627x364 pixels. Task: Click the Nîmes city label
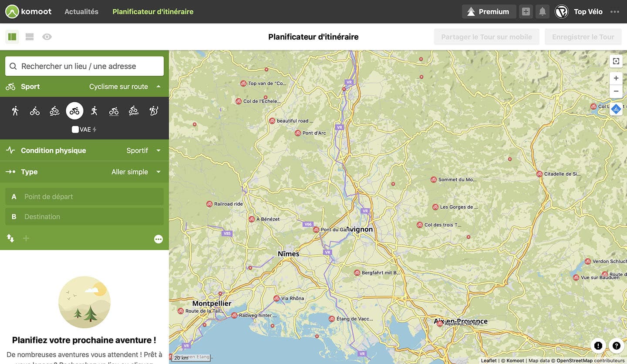coord(289,254)
